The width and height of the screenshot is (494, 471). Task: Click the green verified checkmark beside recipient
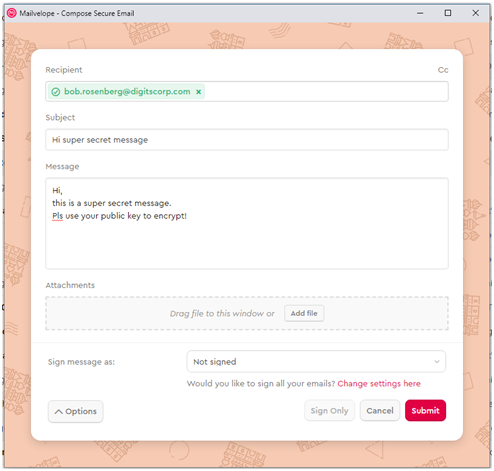click(56, 92)
